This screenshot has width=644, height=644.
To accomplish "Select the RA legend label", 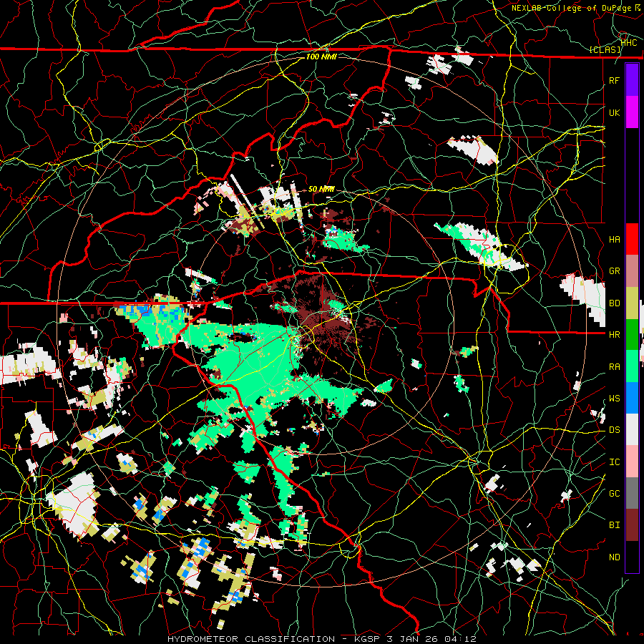I will coord(614,367).
